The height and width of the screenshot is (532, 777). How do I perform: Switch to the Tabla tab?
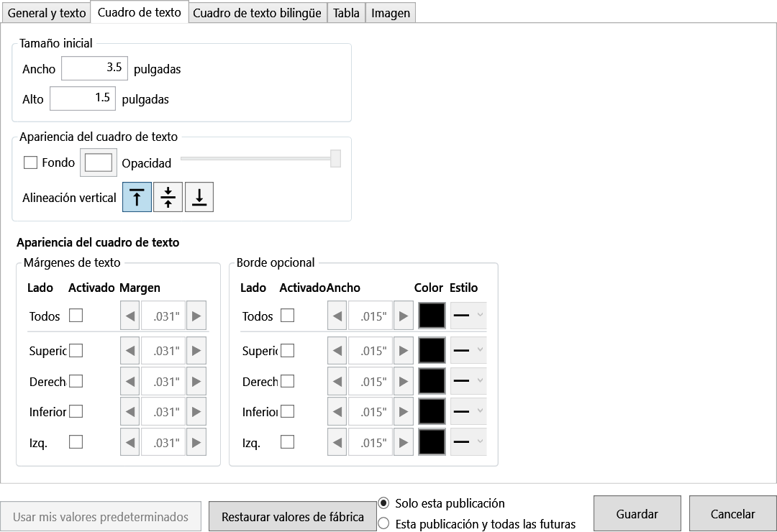346,13
